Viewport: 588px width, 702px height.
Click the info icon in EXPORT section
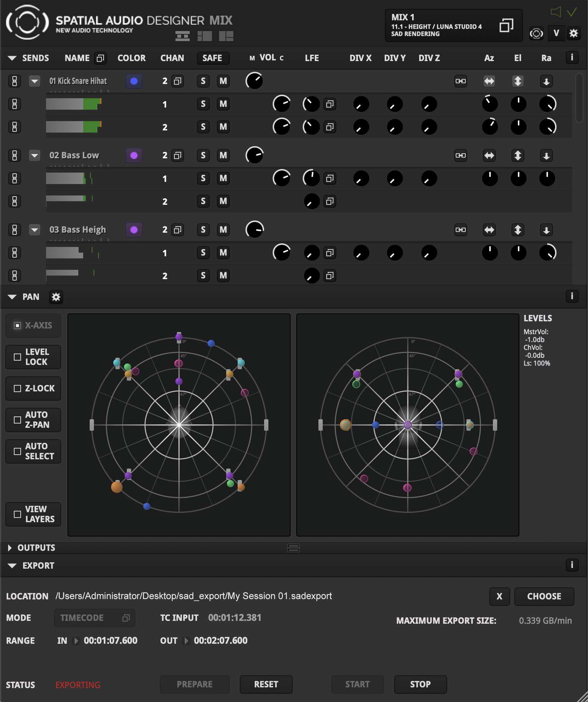pos(572,565)
